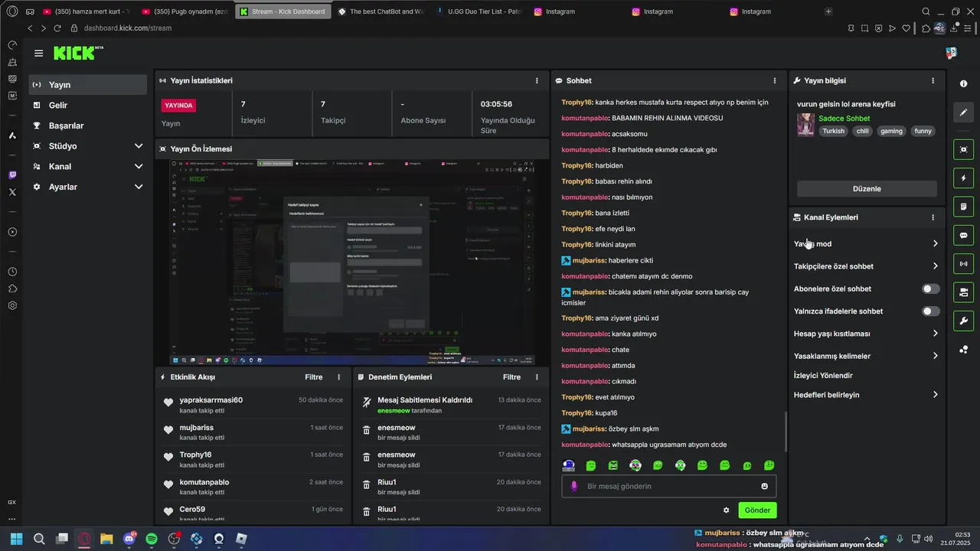Open chat settings gear icon
980x551 pixels.
click(726, 510)
